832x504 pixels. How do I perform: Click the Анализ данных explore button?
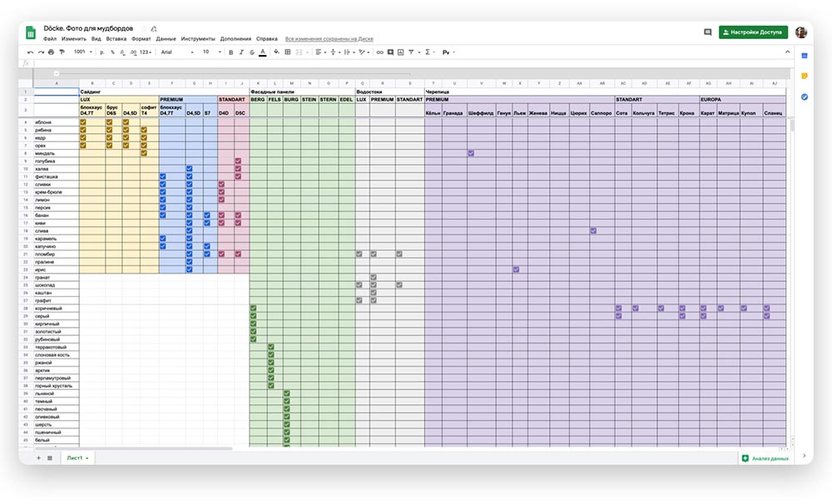[x=764, y=458]
